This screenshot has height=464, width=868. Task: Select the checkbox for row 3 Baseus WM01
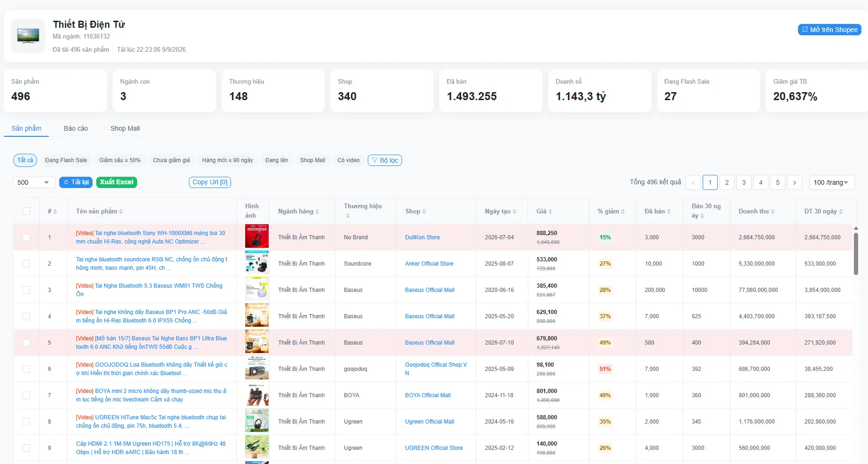26,290
